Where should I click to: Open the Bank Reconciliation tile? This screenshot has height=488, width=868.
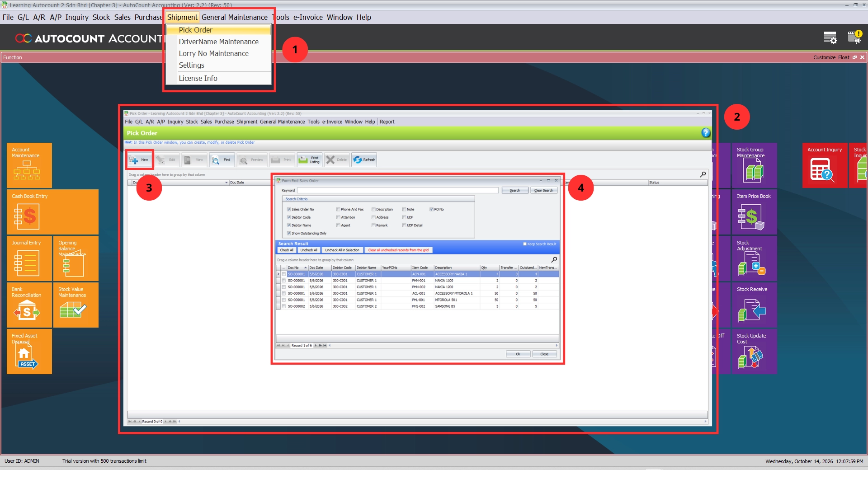pyautogui.click(x=29, y=305)
